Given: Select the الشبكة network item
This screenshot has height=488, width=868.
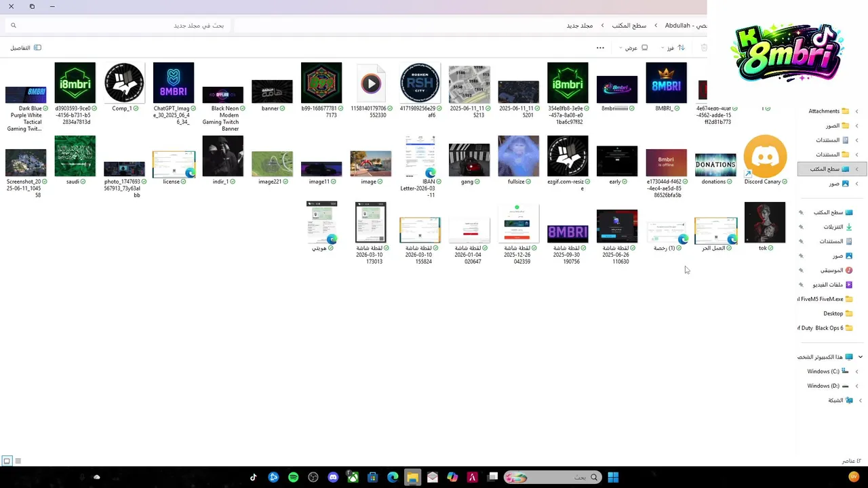Looking at the screenshot, I should coord(840,401).
